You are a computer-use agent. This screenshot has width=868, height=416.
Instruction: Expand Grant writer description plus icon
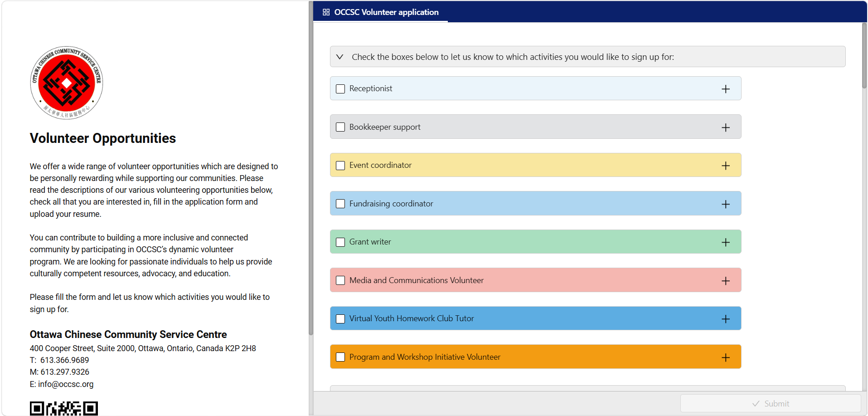(x=726, y=242)
